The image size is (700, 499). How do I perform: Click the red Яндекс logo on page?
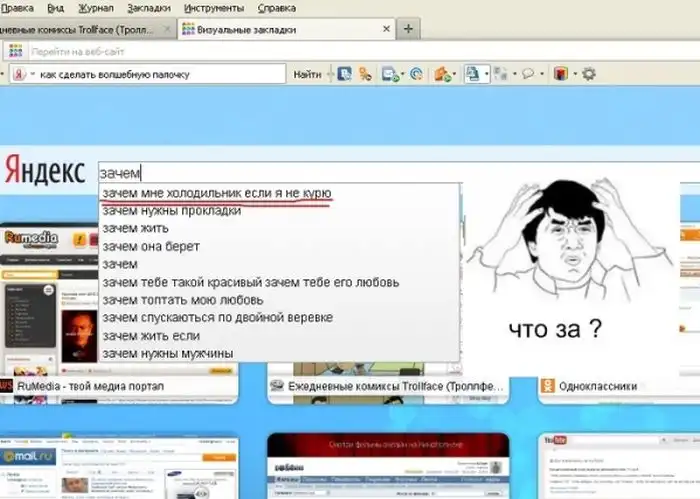(x=43, y=172)
